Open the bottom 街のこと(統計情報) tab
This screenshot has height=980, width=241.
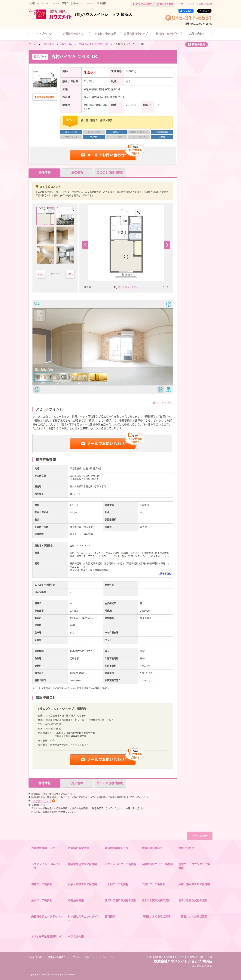[110, 783]
